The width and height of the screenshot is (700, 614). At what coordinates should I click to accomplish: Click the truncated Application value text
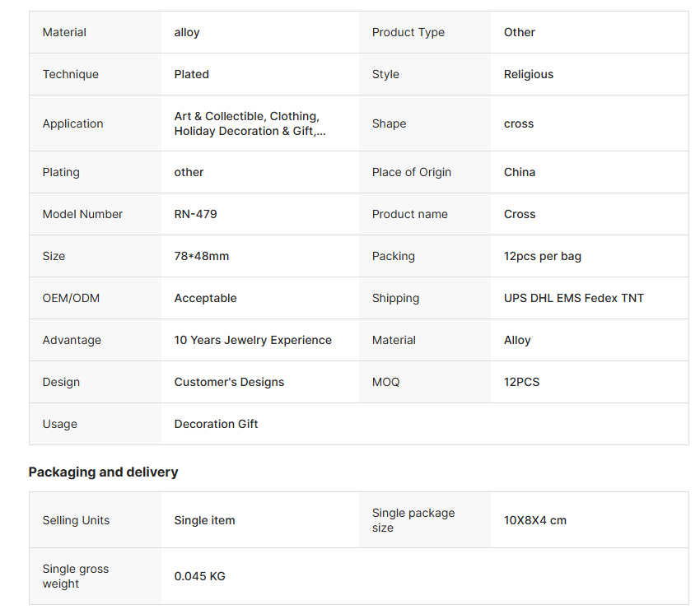coord(250,123)
